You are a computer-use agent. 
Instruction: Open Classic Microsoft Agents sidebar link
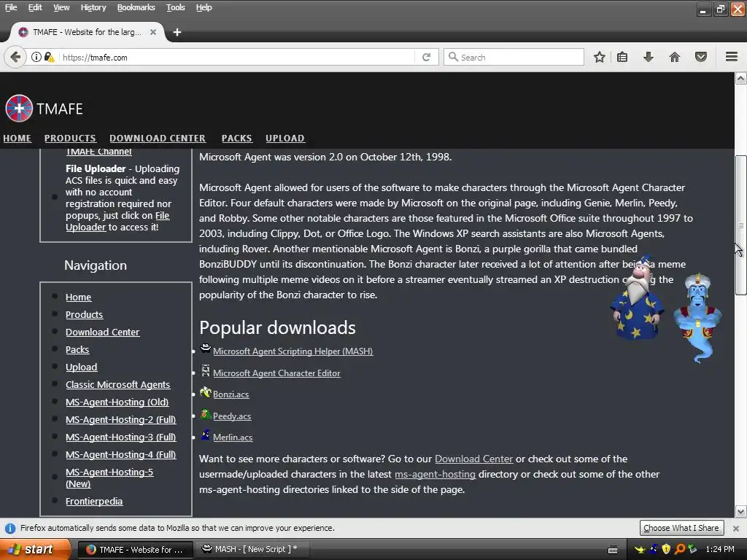(x=117, y=384)
